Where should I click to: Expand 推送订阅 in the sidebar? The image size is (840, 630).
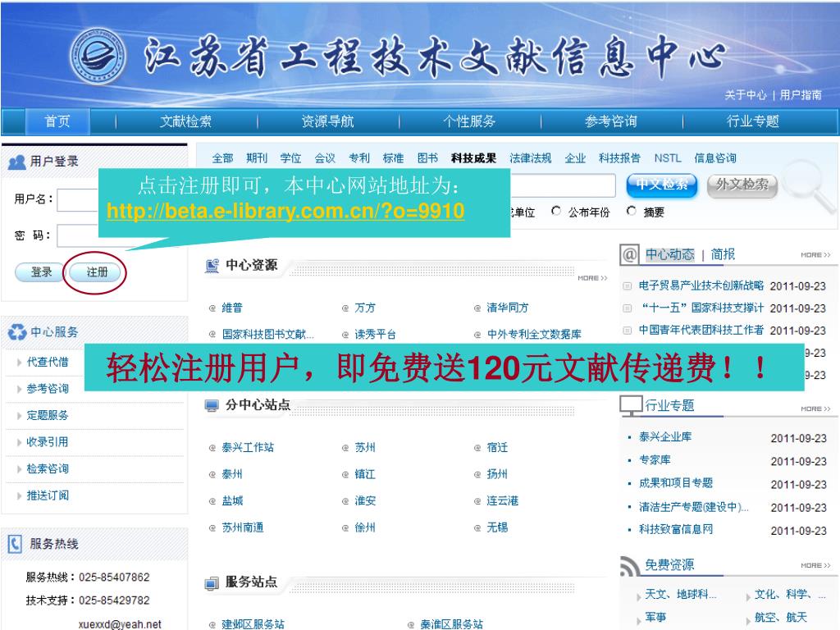point(48,495)
